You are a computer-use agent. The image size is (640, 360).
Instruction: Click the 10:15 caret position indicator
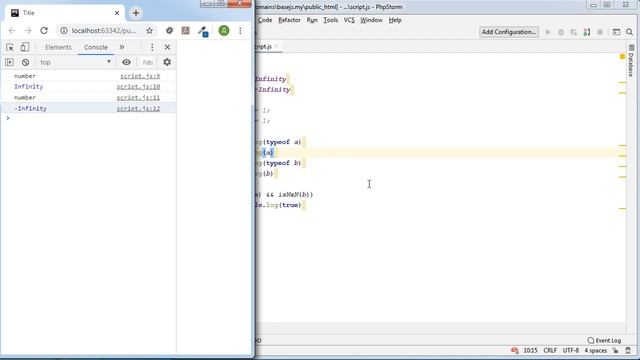point(530,351)
